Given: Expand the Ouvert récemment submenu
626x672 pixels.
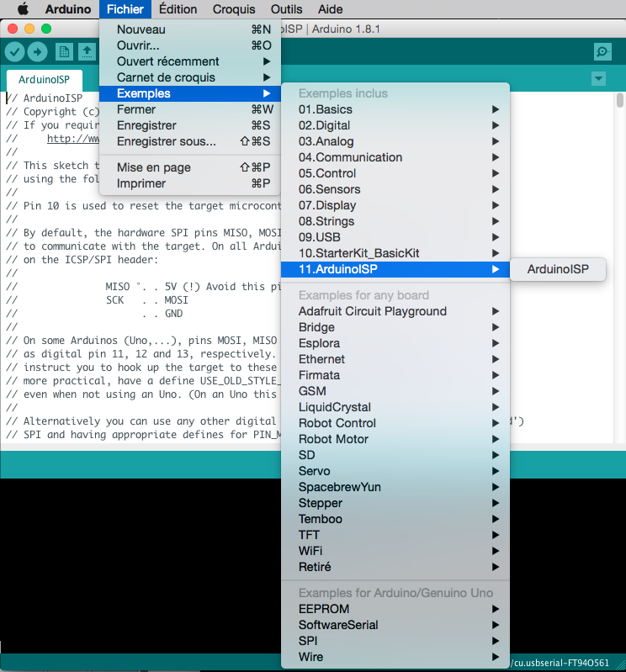Looking at the screenshot, I should coord(190,61).
